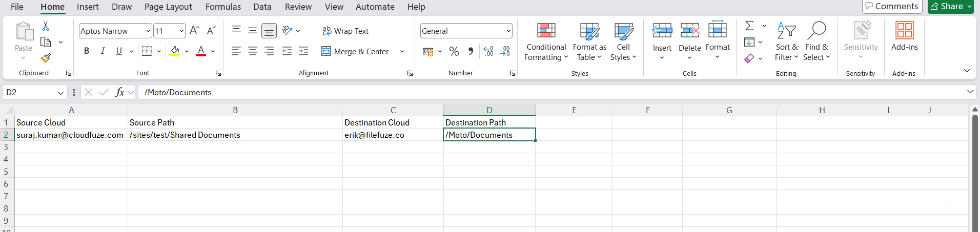980x232 pixels.
Task: Switch to the Page Layout tab
Action: 168,7
